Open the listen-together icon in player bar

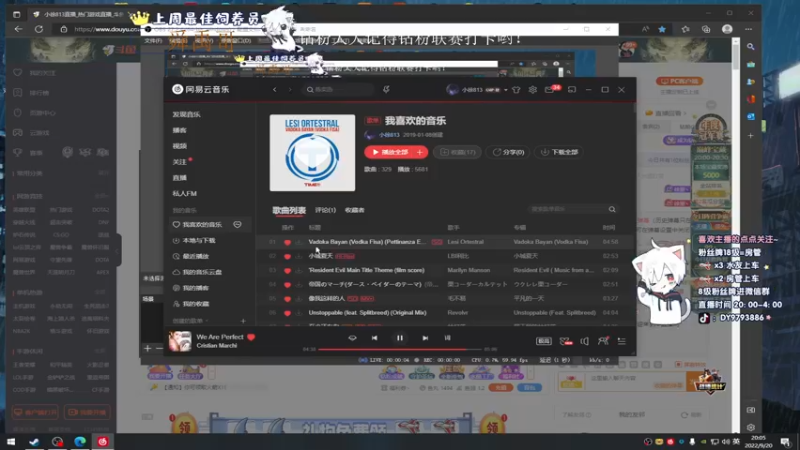pos(603,341)
